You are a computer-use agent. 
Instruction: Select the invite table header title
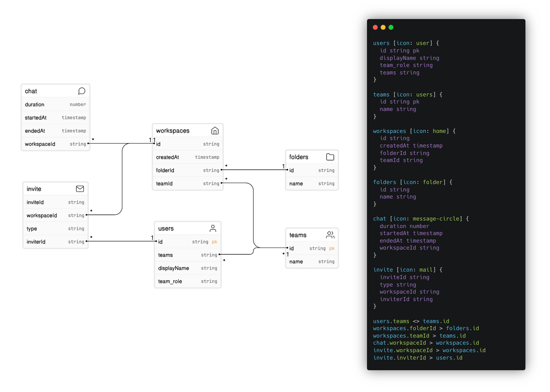pyautogui.click(x=34, y=189)
